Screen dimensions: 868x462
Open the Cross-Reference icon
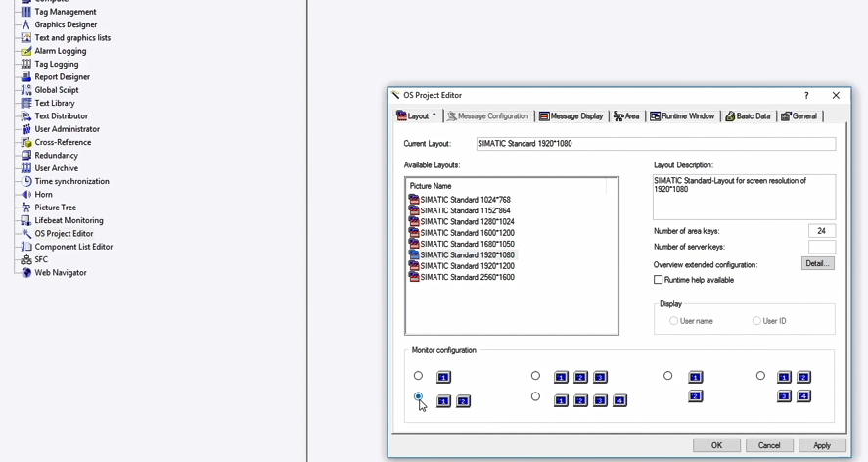click(26, 142)
